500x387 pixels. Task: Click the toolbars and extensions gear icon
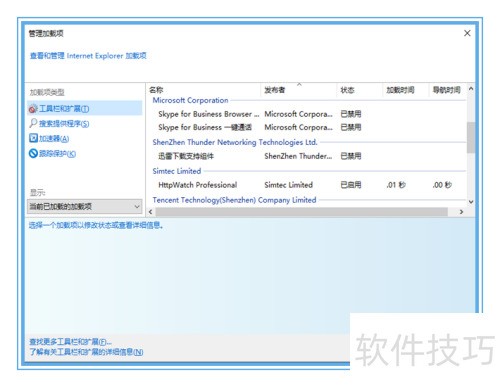click(x=33, y=109)
